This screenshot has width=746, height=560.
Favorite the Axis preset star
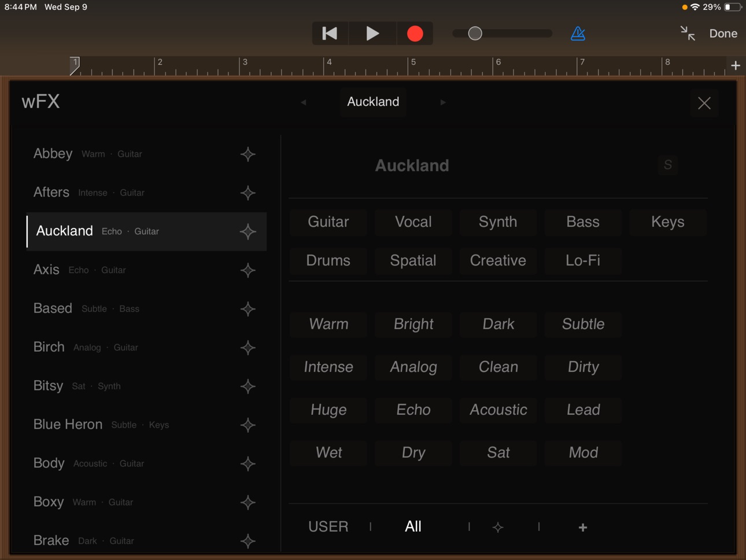(x=248, y=270)
